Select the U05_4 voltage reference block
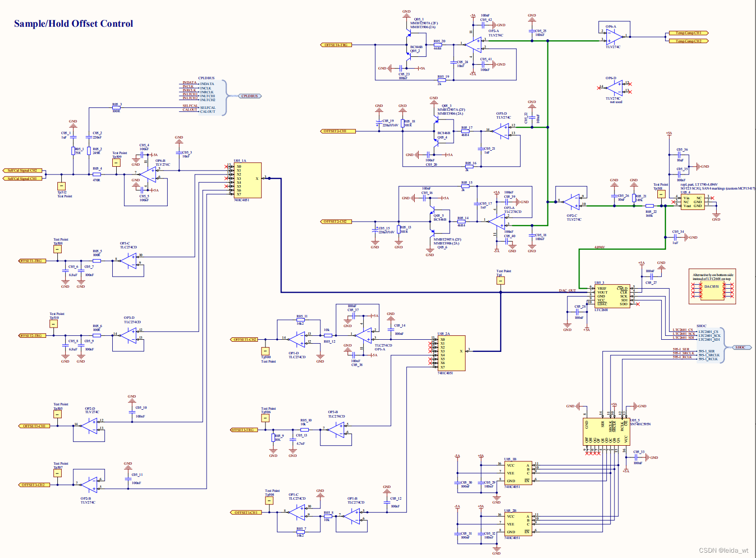The width and height of the screenshot is (756, 558). [x=692, y=202]
